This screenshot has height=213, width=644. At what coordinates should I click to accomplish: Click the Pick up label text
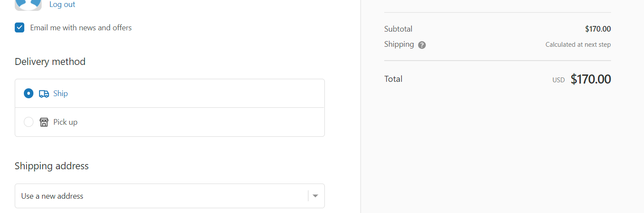click(x=65, y=122)
